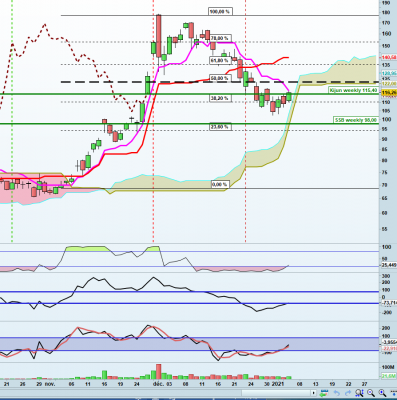This screenshot has width=397, height=400.
Task: Click the zoom out magnifier icon
Action: click(371, 393)
